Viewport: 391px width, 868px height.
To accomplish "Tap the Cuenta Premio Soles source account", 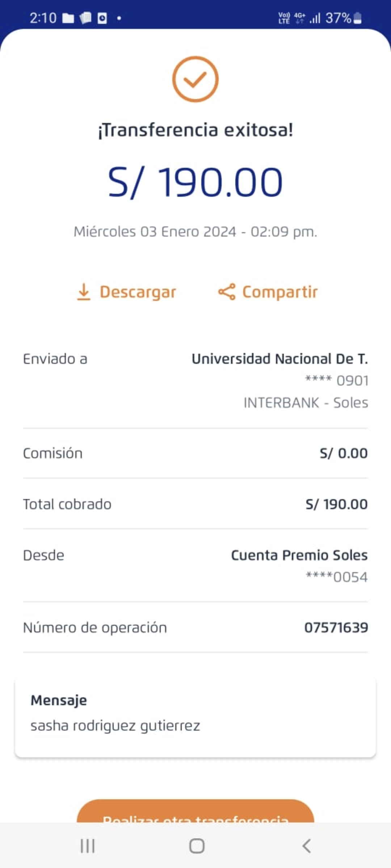I will [299, 555].
